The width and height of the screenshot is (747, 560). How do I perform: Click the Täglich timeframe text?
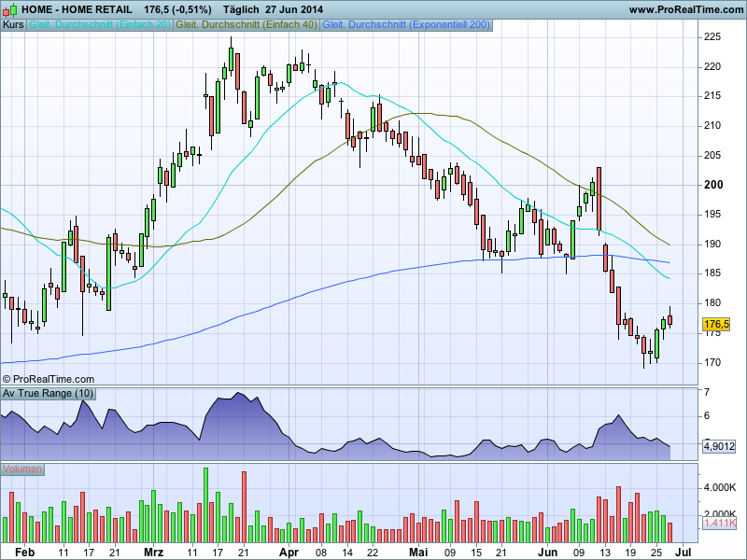point(241,9)
